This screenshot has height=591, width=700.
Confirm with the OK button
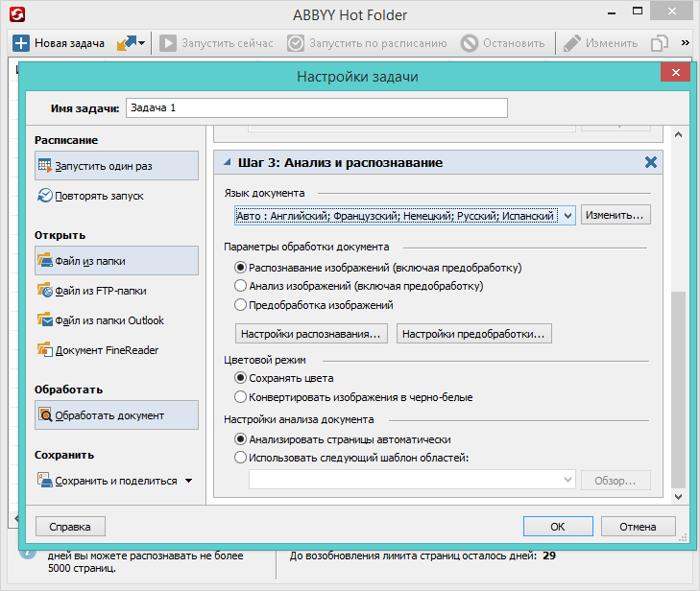pyautogui.click(x=558, y=527)
